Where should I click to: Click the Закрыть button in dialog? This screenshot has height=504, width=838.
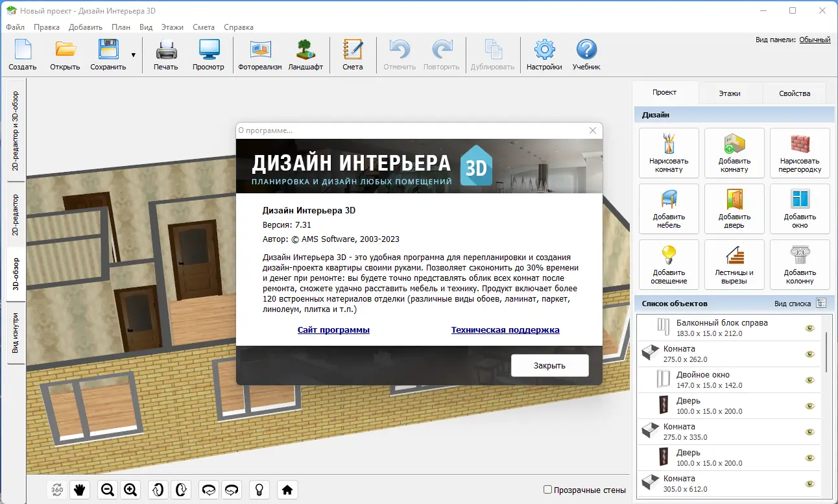[549, 365]
